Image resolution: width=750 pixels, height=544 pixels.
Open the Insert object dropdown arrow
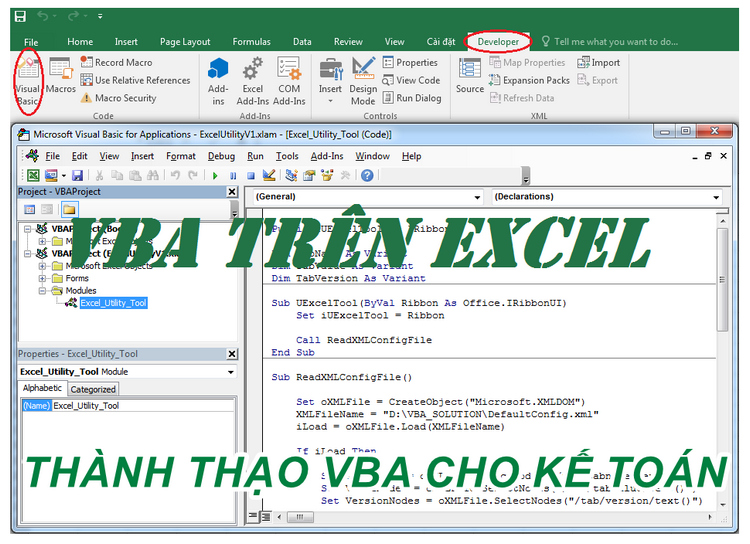click(x=64, y=176)
